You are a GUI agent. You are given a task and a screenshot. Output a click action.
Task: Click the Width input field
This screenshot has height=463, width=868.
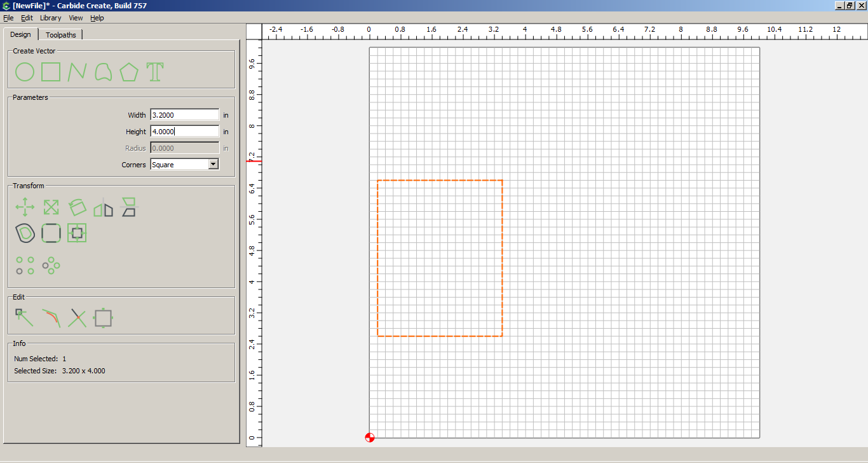pos(184,115)
